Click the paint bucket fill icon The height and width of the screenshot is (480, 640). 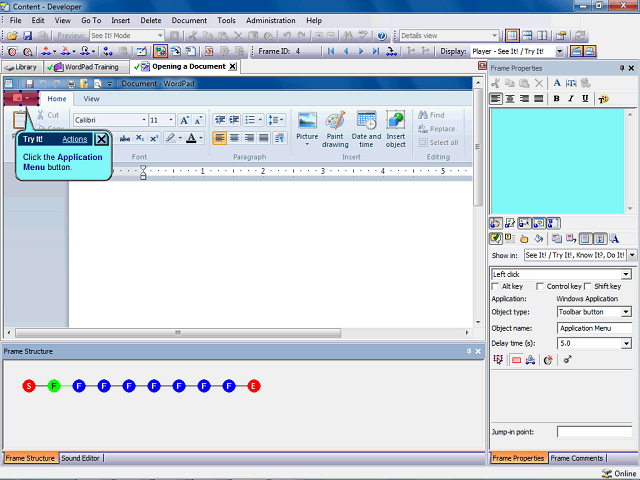coord(539,239)
